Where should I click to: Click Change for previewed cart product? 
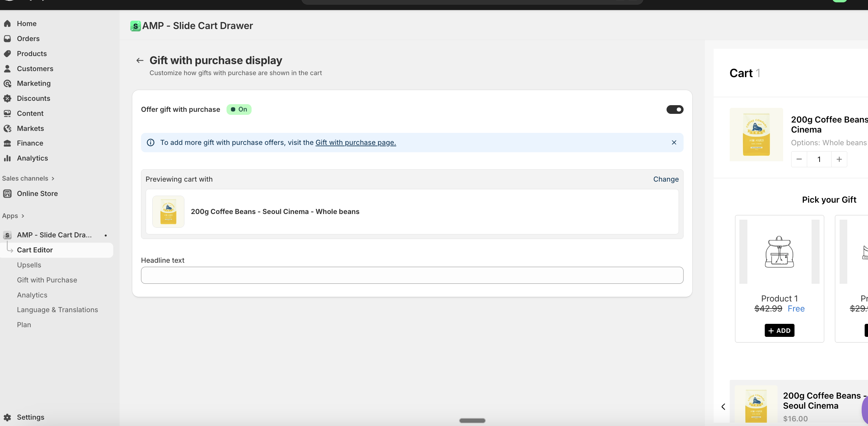666,179
